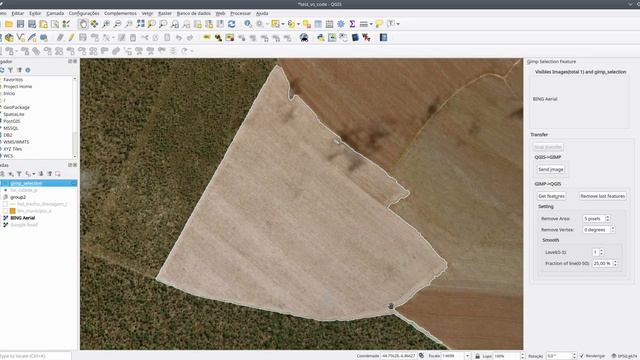The width and height of the screenshot is (640, 360).
Task: Click the Zoom In magnifier
Action: pos(106,24)
